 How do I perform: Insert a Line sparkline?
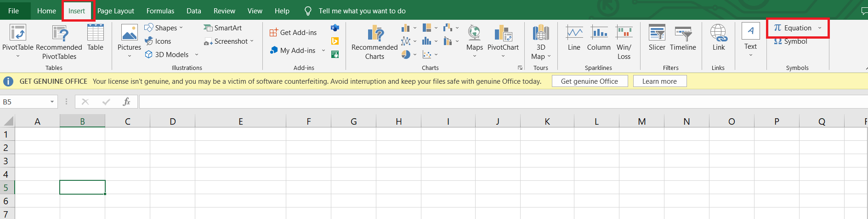(574, 38)
